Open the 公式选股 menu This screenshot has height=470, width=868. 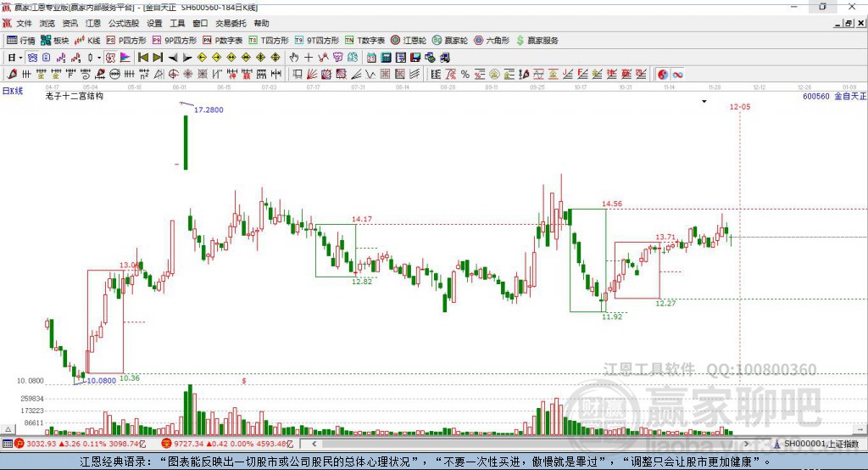(124, 23)
